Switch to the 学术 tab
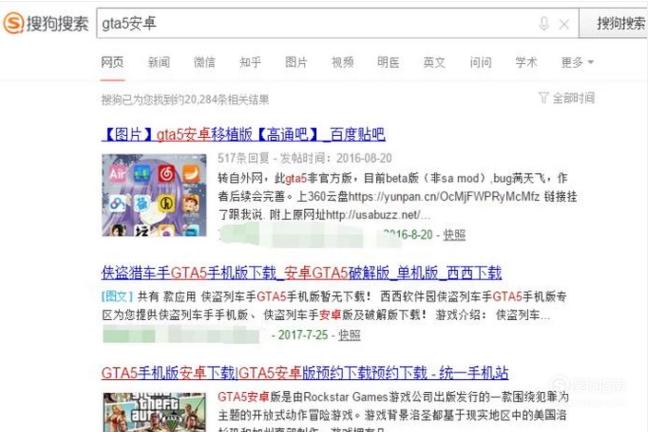This screenshot has width=650, height=432. tap(526, 62)
